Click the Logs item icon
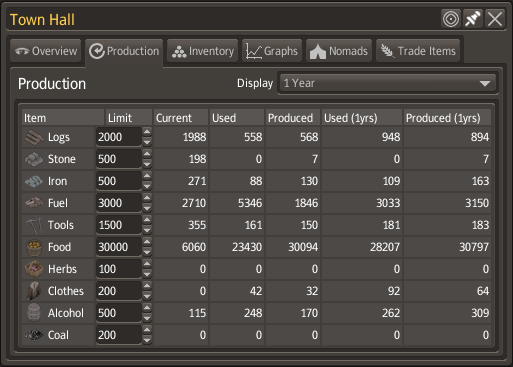The height and width of the screenshot is (367, 513). coord(34,137)
